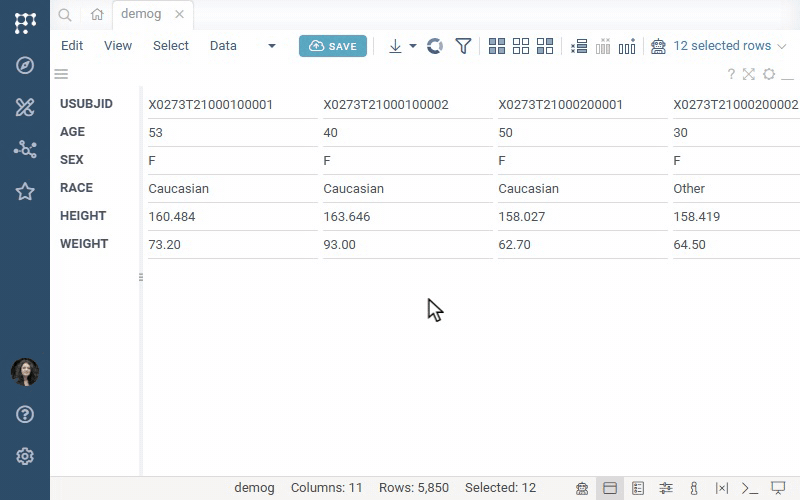This screenshot has height=500, width=800.
Task: Toggle the robot icon in status bar
Action: click(582, 488)
